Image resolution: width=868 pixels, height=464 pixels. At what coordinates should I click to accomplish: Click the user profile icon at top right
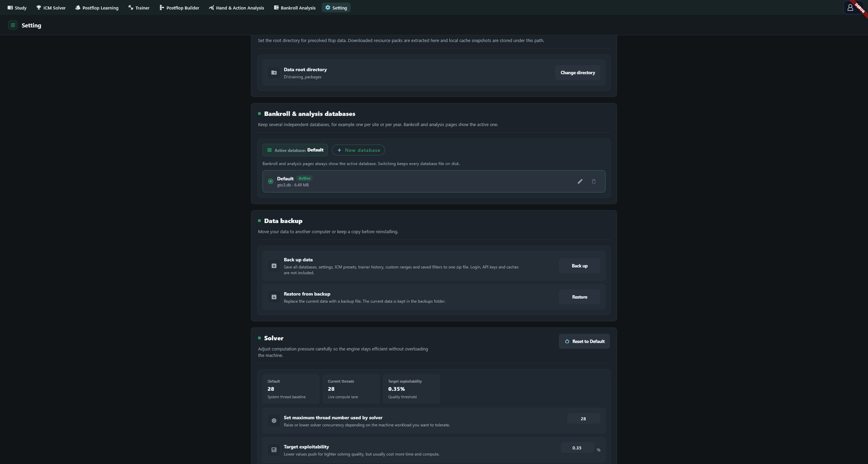click(850, 7)
